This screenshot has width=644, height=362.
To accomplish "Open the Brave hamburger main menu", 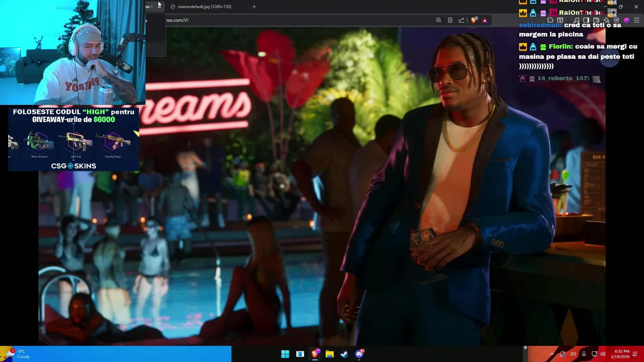I will coord(636,20).
